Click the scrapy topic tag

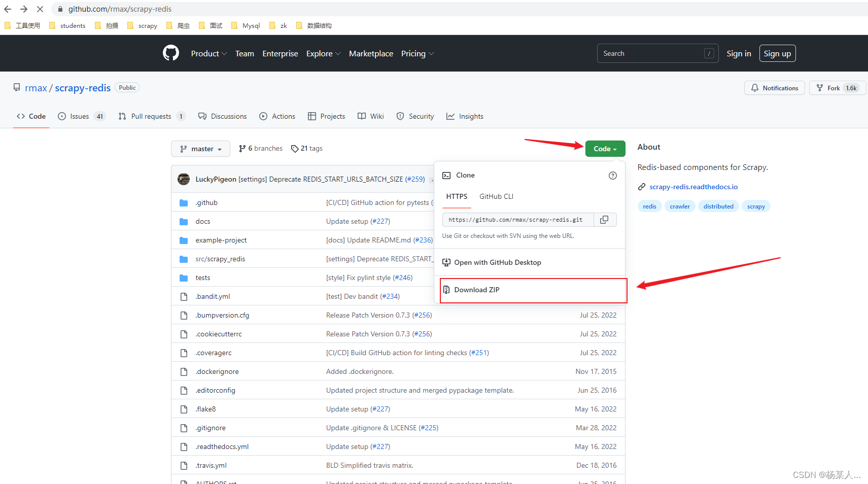756,206
